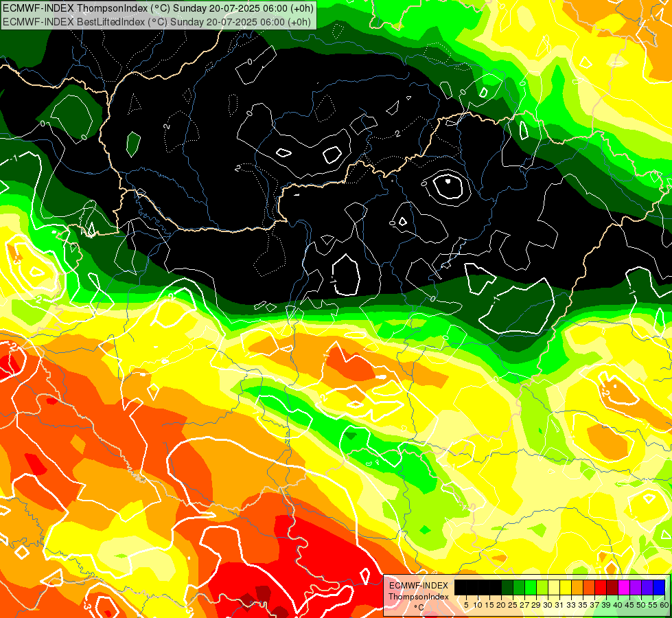Select the medium green 25–27 legend swatch
This screenshot has width=672, height=618.
click(519, 588)
